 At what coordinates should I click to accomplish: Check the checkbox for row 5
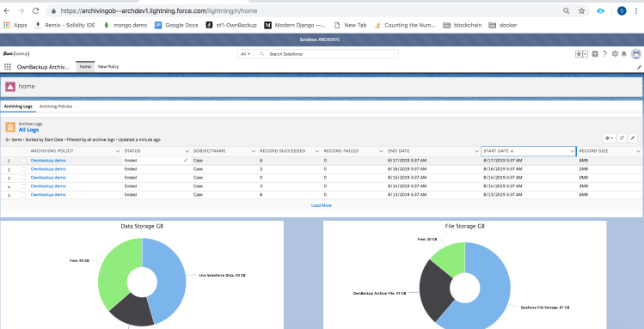23,195
